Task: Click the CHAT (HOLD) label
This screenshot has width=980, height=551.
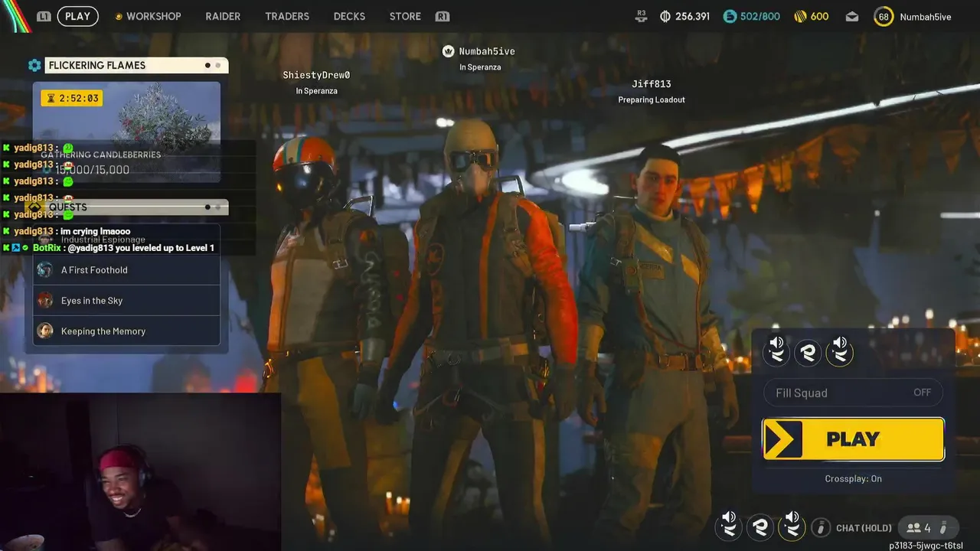Action: 864,528
